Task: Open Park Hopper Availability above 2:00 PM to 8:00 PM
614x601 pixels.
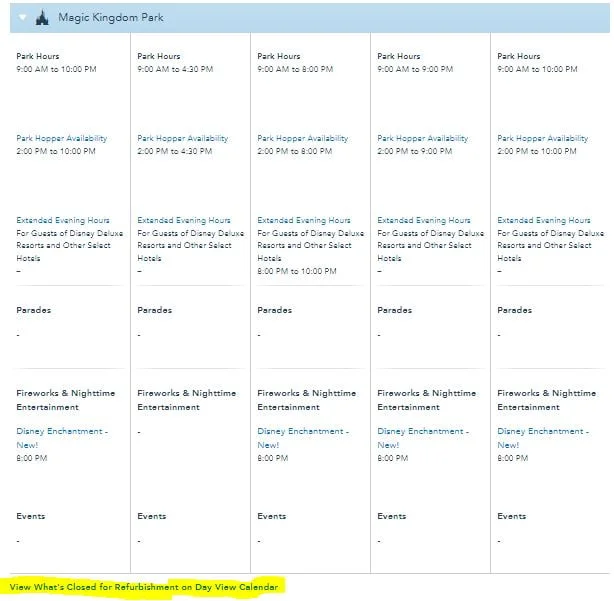Action: [x=303, y=138]
